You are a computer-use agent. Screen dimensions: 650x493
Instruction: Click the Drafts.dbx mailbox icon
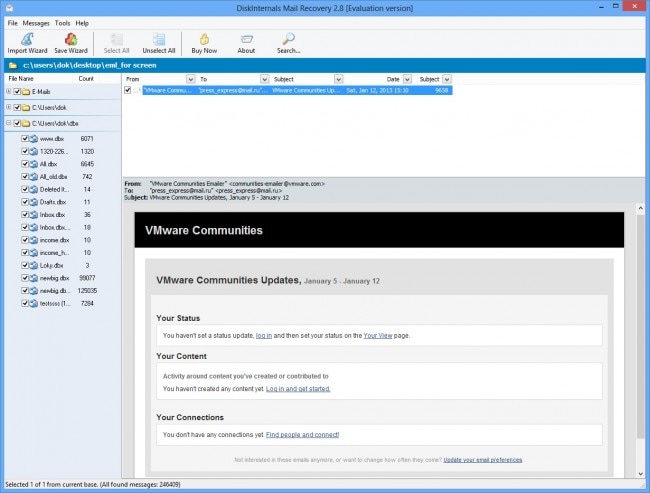click(34, 202)
